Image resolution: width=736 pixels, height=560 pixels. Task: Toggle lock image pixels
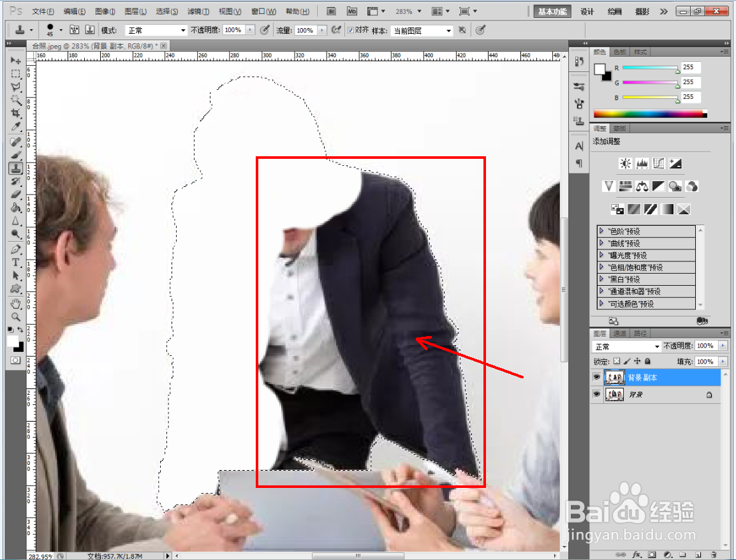pyautogui.click(x=627, y=361)
